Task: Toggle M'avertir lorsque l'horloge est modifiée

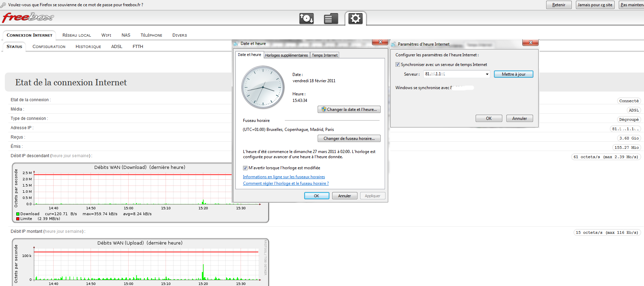Action: [245, 168]
